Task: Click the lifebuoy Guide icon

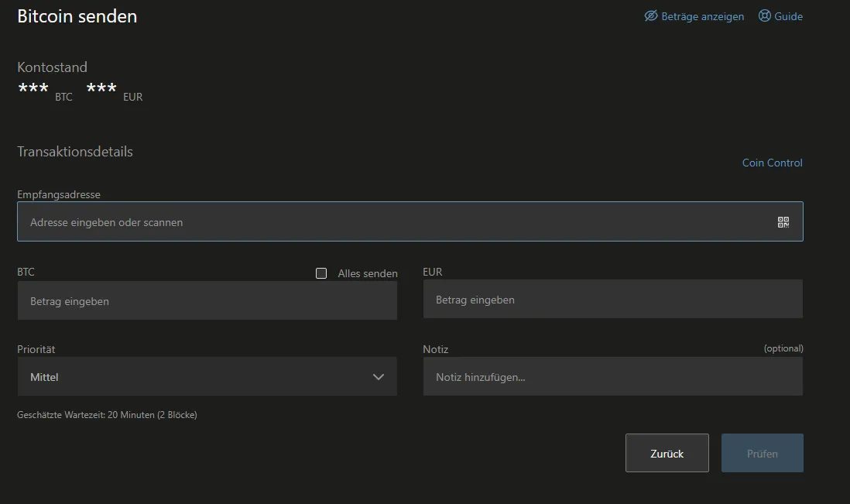Action: coord(764,15)
